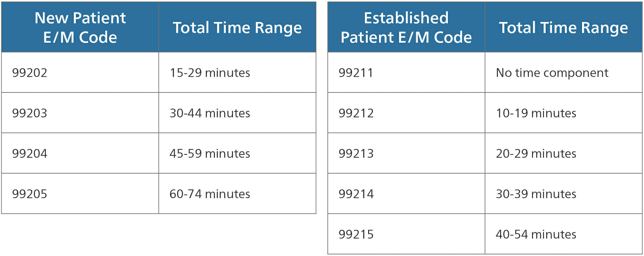This screenshot has height=256, width=644.
Task: Click code 99203 cell
Action: (30, 113)
